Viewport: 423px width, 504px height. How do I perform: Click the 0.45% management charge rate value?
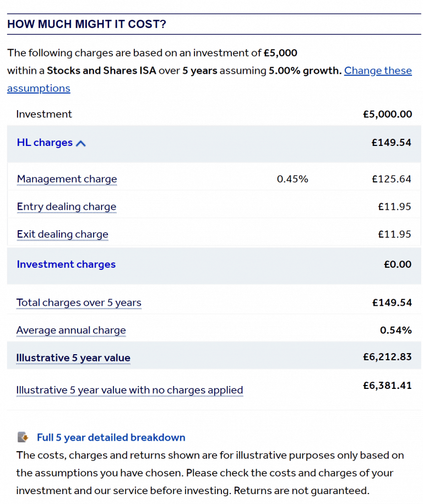tap(292, 179)
